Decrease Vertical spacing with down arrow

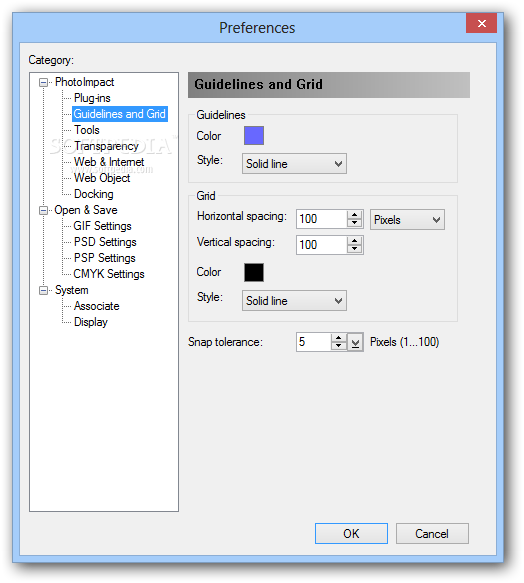355,249
